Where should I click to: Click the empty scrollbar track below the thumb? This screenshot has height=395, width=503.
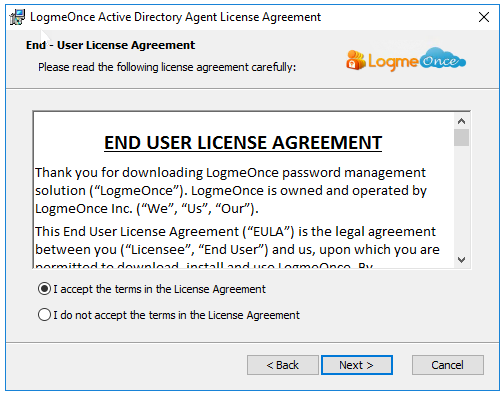click(x=461, y=199)
